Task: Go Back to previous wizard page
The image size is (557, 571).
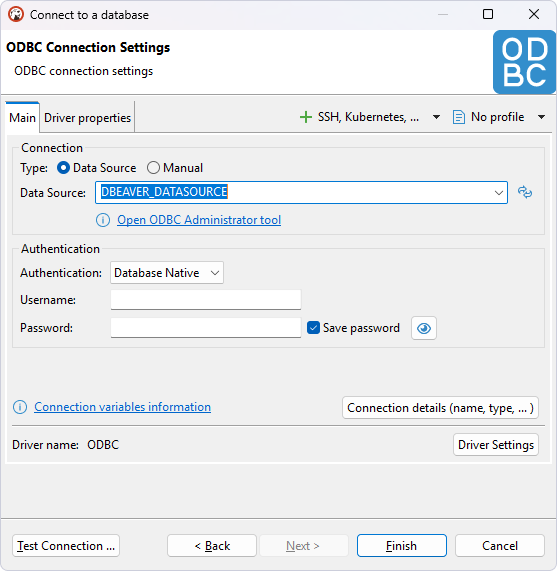Action: coord(212,546)
